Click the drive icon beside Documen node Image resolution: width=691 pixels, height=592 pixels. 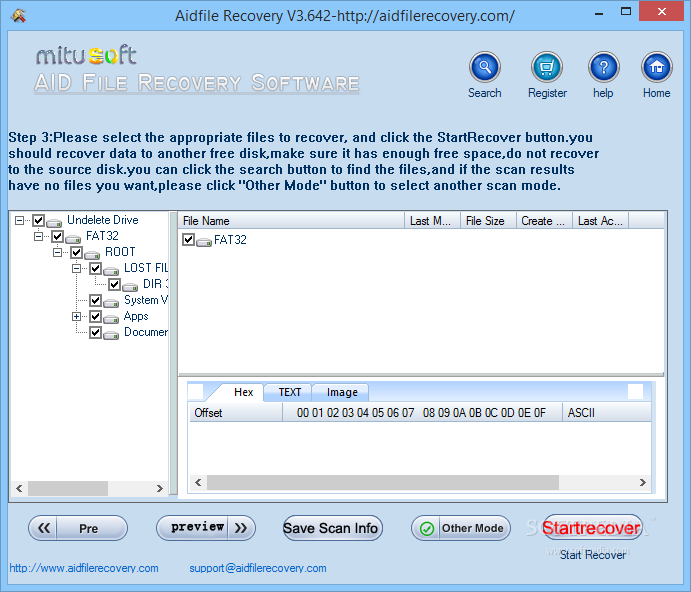coord(111,334)
